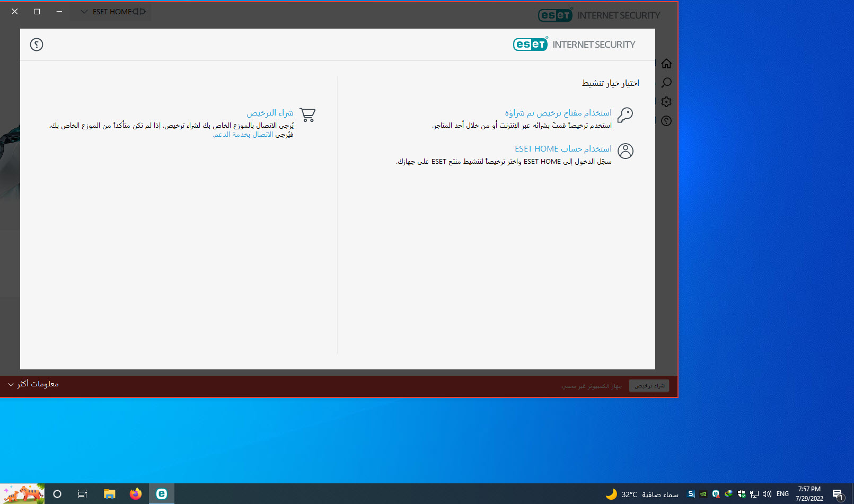Click 'جهاز الكمبيوتر غير محمي' status text
Viewport: 854px width, 504px height.
pyautogui.click(x=591, y=386)
